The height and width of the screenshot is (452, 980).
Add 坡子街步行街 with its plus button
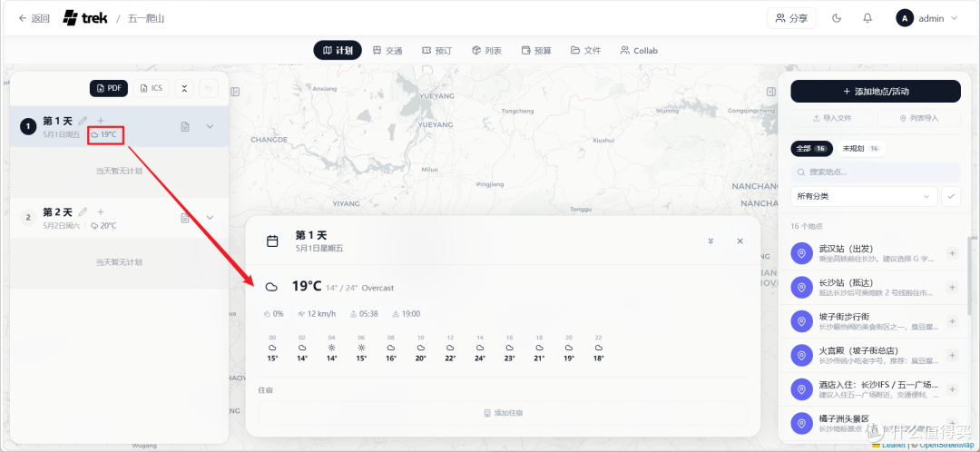(953, 320)
